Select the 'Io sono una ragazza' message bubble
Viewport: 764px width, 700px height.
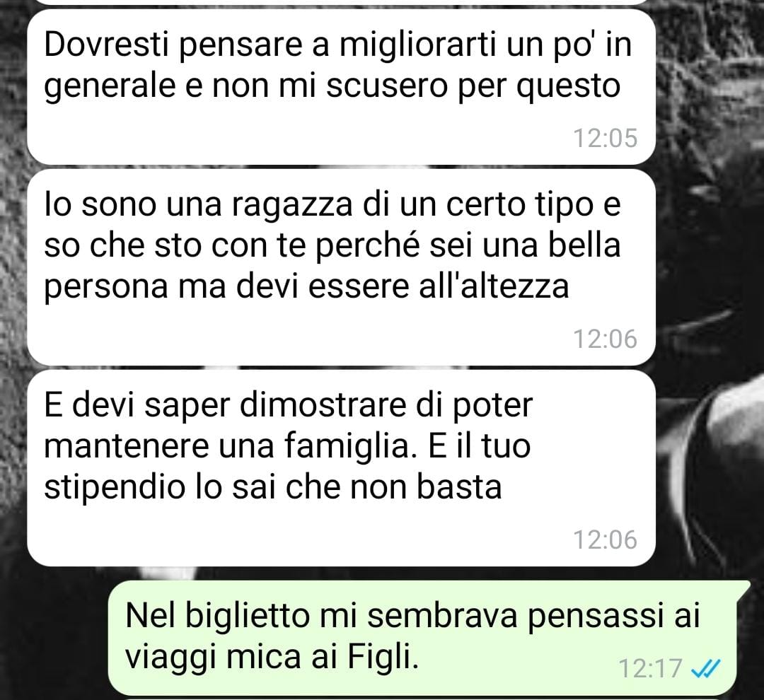click(x=341, y=267)
